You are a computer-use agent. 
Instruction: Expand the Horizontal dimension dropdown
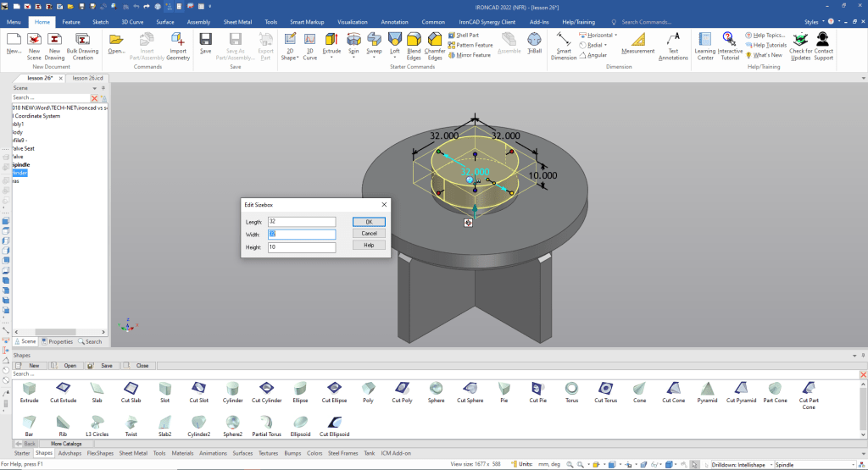coord(616,36)
